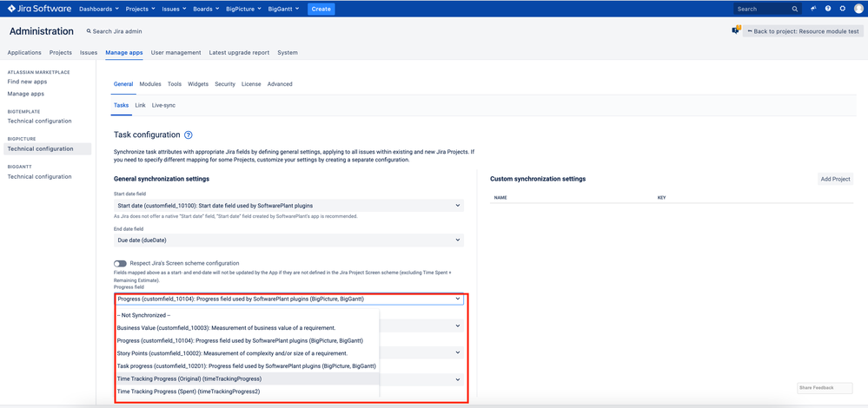Switch to the Widgets tab
This screenshot has width=868, height=408.
pos(198,84)
